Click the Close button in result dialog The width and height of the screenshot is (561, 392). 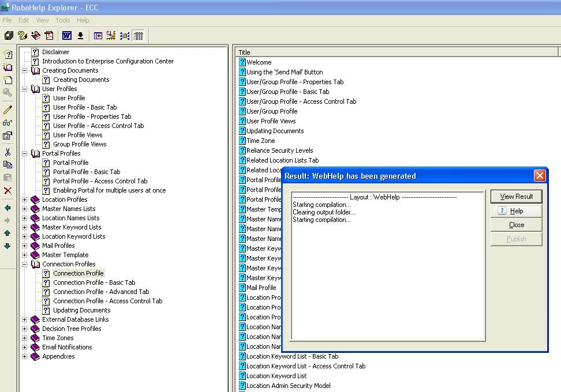point(517,225)
